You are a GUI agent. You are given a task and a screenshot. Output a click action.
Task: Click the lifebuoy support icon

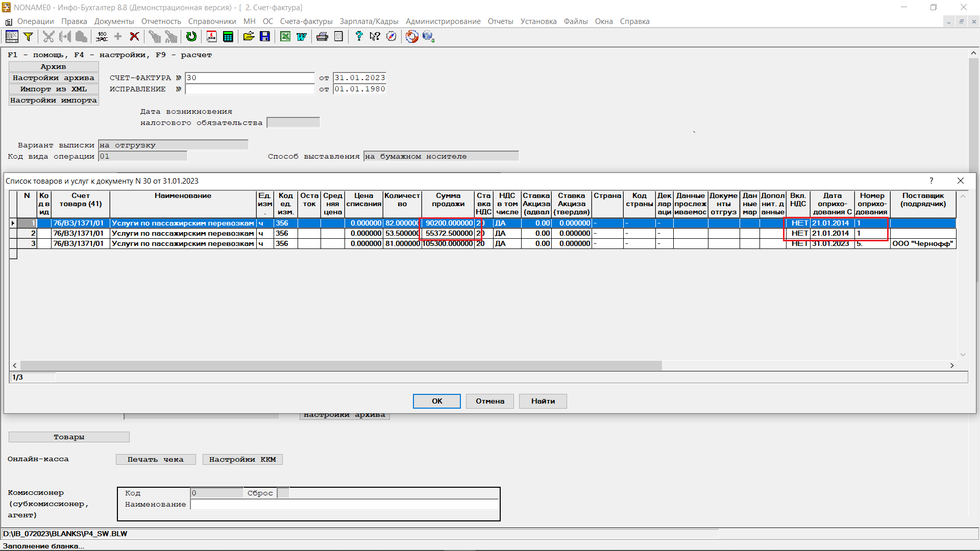click(412, 36)
